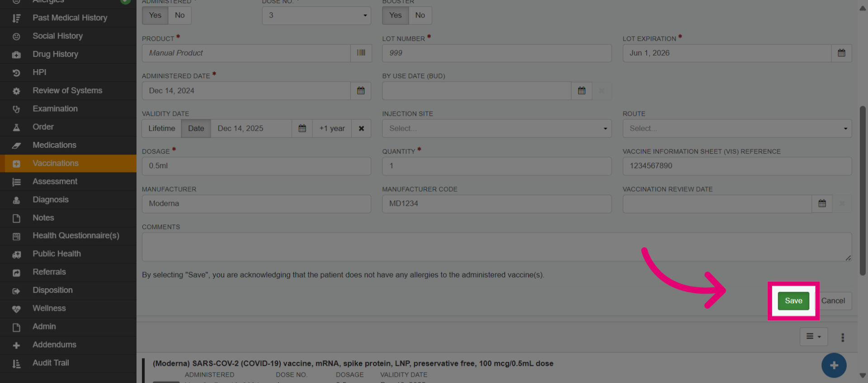Click the Disposition exit icon

[16, 291]
